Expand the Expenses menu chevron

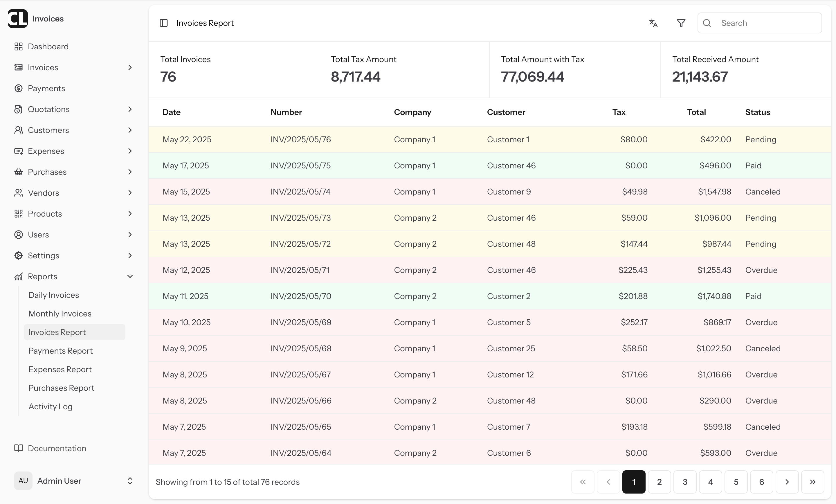130,151
